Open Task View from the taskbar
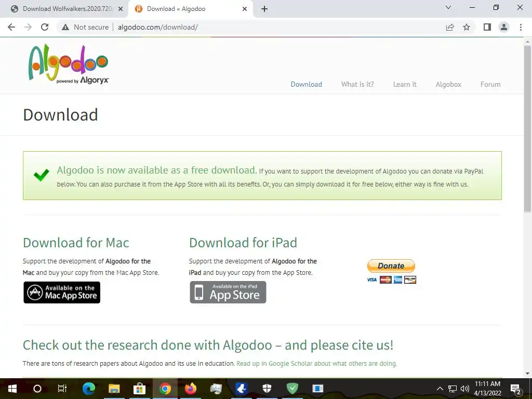The height and width of the screenshot is (399, 532). coord(62,389)
